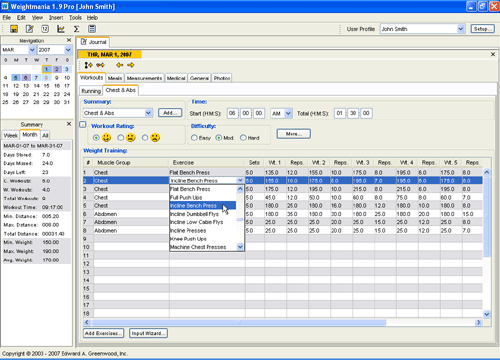Switch to the Measurements tab
This screenshot has height=360, width=500.
(x=144, y=78)
